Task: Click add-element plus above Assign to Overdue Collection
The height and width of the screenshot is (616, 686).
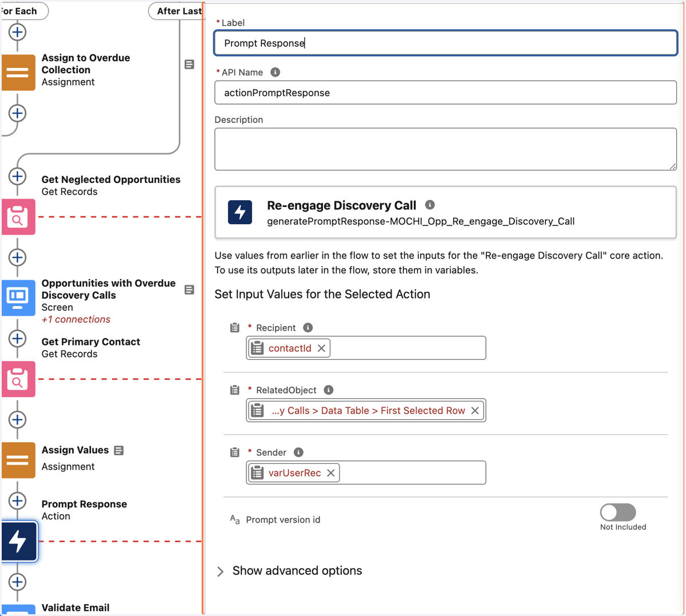Action: [x=17, y=32]
